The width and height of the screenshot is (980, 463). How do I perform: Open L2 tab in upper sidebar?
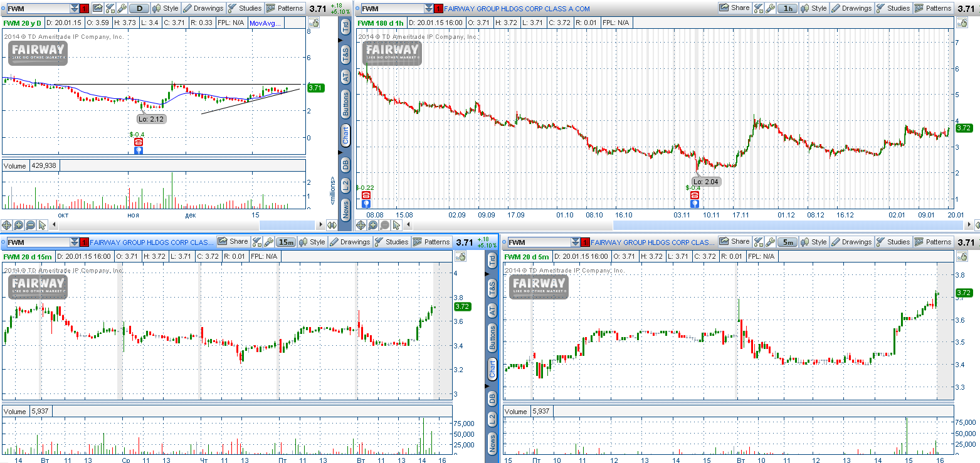click(345, 186)
